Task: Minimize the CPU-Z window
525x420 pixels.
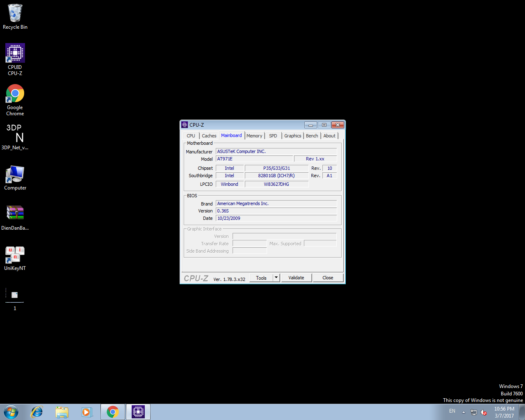Action: point(310,125)
